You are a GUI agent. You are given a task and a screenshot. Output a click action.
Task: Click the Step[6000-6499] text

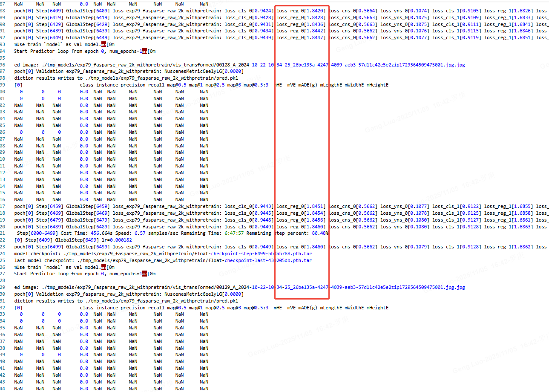point(38,233)
